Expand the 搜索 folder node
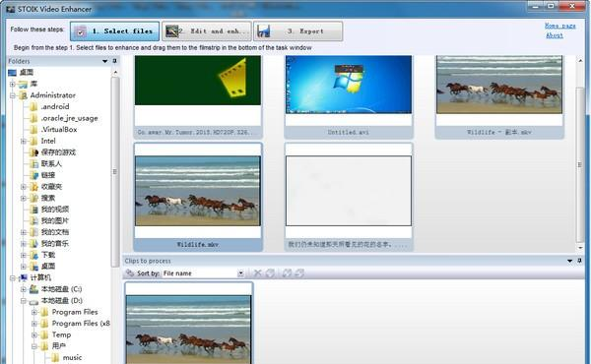The width and height of the screenshot is (591, 364). click(24, 198)
